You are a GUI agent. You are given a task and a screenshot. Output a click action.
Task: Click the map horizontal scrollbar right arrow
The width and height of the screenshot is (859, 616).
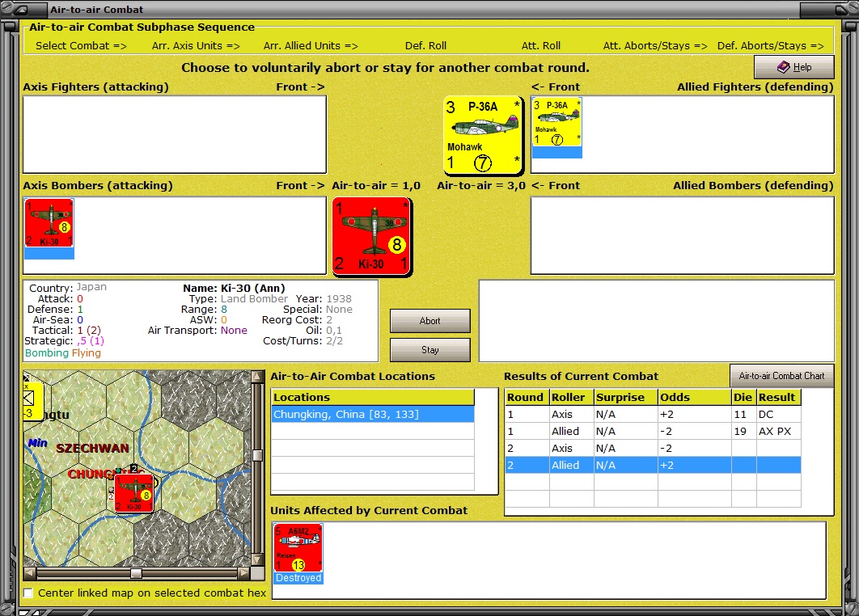tap(243, 573)
